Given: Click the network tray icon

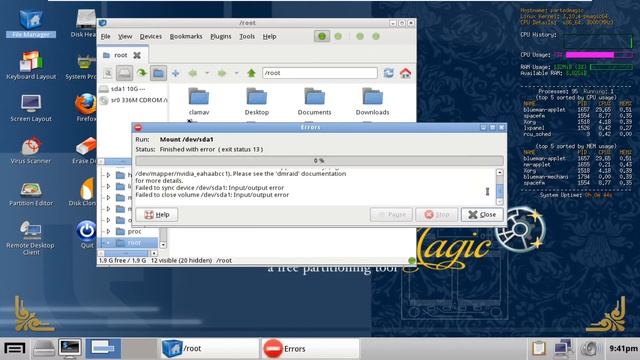Looking at the screenshot, I should click(563, 348).
